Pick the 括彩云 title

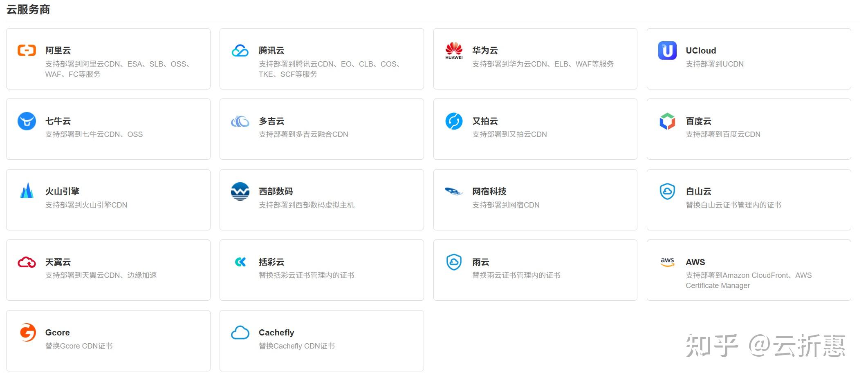click(271, 262)
